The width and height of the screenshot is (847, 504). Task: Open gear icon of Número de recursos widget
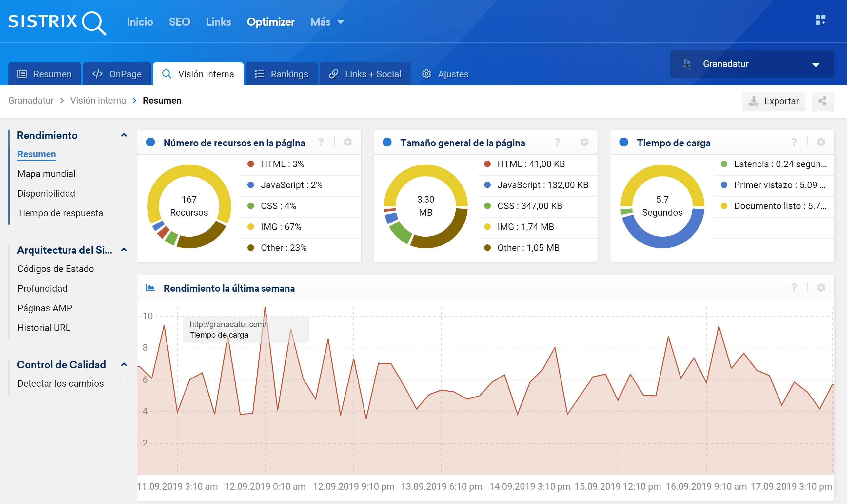point(347,142)
